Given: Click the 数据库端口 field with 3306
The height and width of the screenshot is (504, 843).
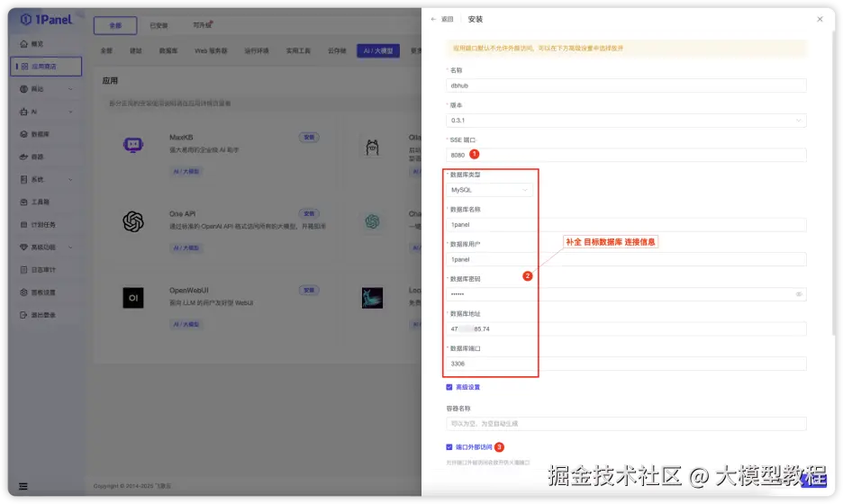Looking at the screenshot, I should click(x=626, y=364).
